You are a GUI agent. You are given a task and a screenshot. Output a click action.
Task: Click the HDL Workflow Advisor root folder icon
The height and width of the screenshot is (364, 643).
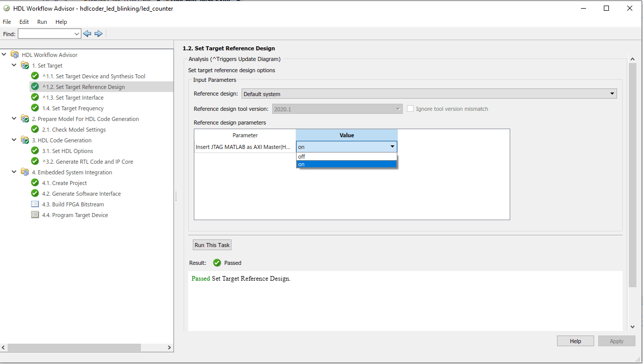coord(15,54)
